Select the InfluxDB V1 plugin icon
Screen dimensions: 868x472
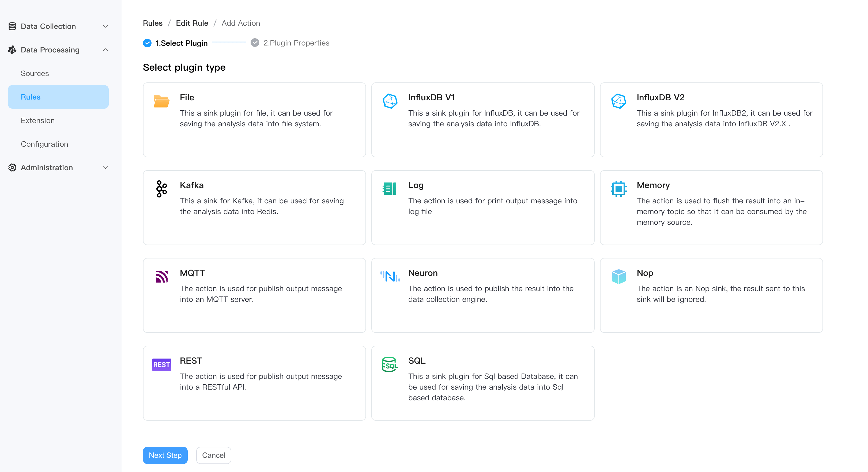(x=390, y=101)
